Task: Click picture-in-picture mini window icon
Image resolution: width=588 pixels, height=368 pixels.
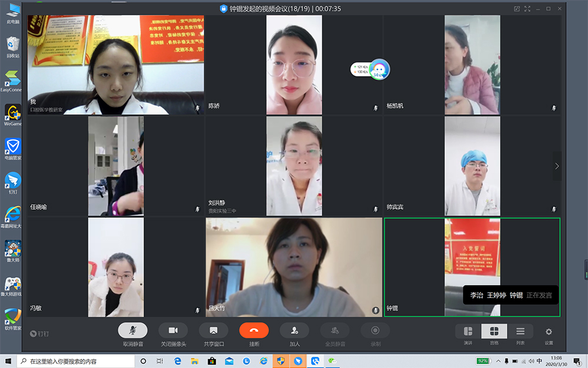Action: (x=517, y=9)
